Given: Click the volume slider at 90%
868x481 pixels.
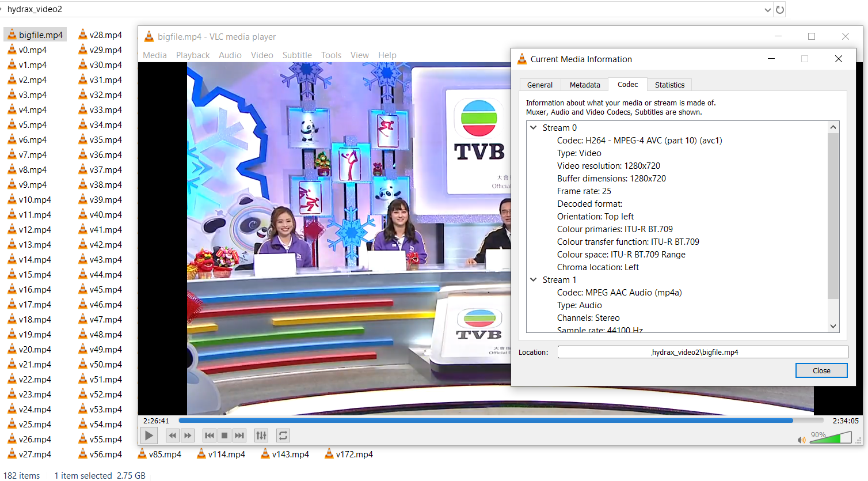Looking at the screenshot, I should [x=831, y=438].
